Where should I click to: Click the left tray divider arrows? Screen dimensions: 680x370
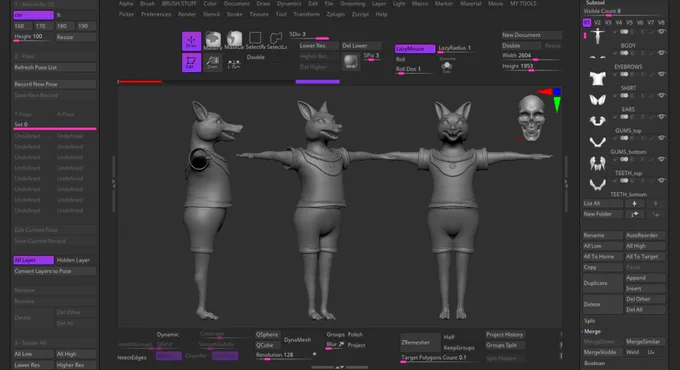[x=114, y=184]
